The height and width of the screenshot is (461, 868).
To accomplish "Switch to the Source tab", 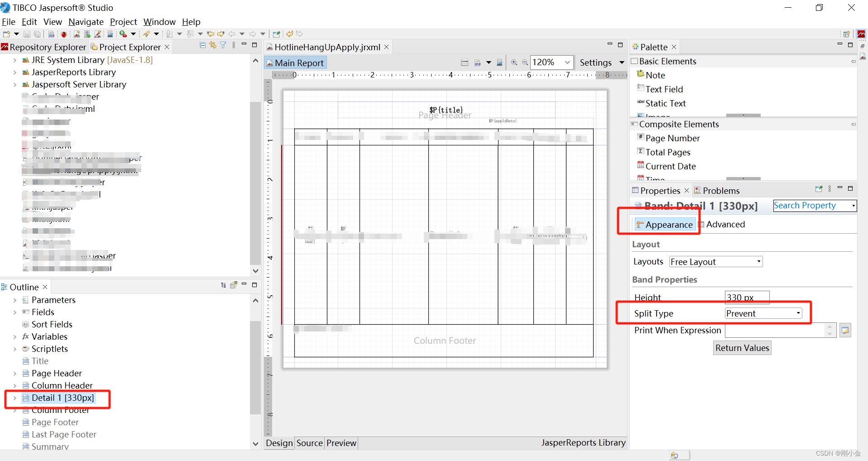I will click(x=310, y=443).
